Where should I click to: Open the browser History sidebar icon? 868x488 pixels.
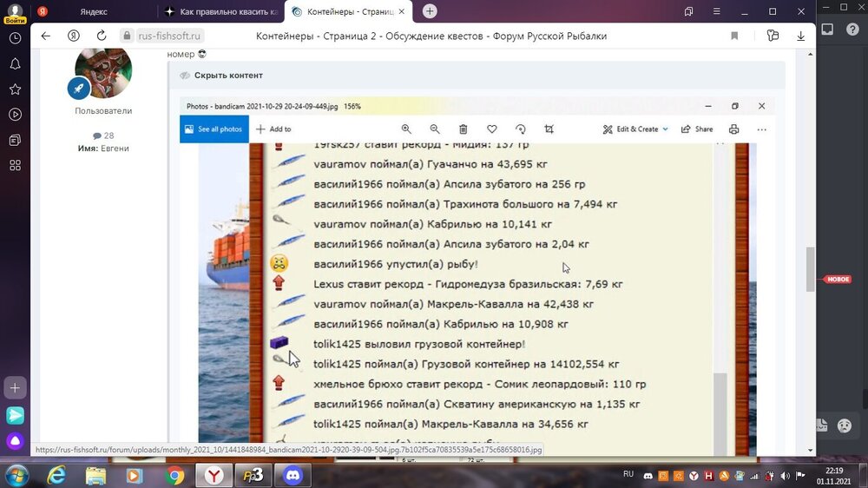tap(15, 38)
